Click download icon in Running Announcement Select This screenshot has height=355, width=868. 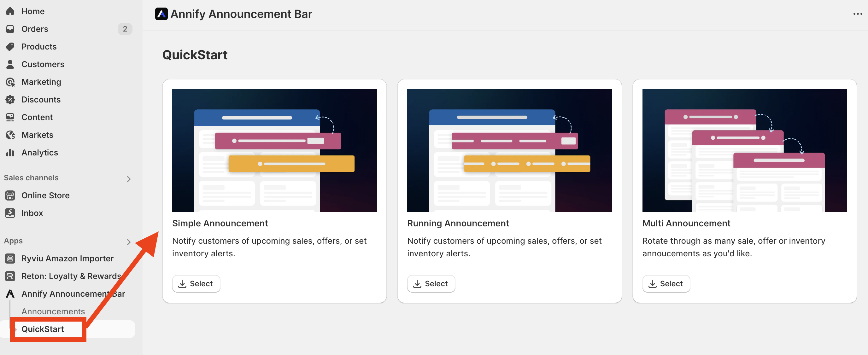coord(418,284)
